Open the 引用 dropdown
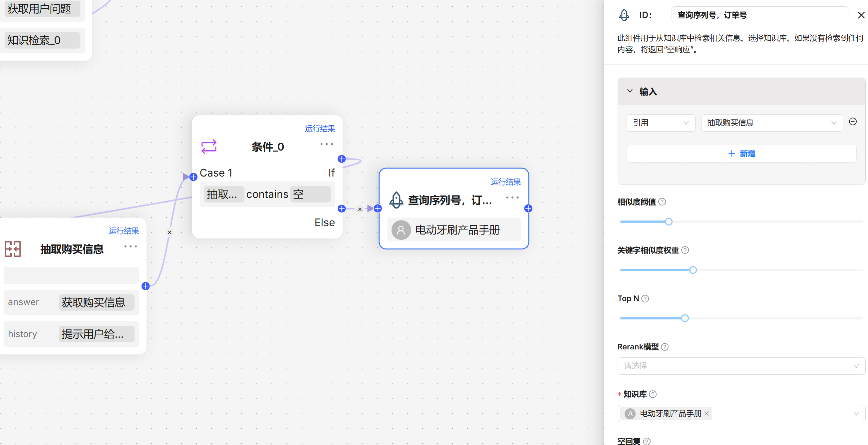 (661, 123)
